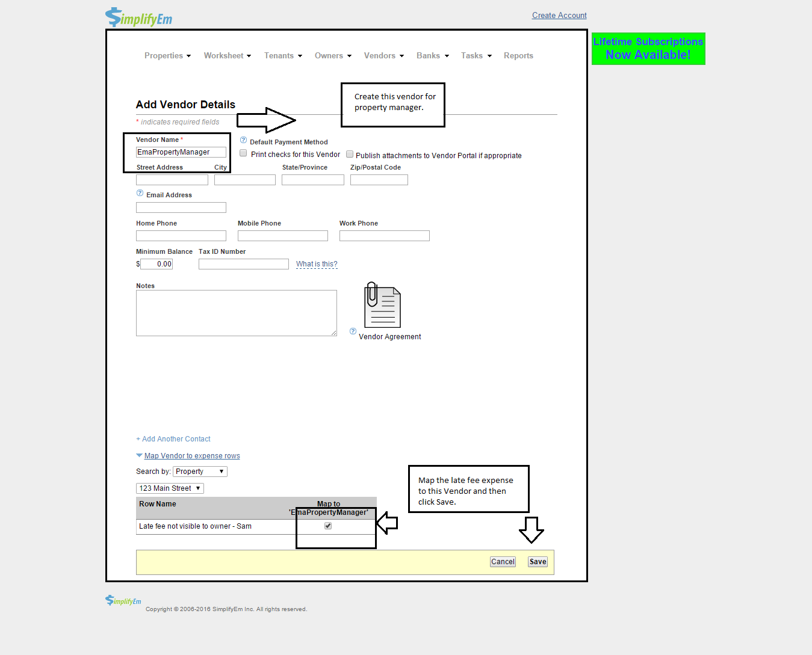Click the 'Row Name' column header
This screenshot has height=655, width=812.
158,504
